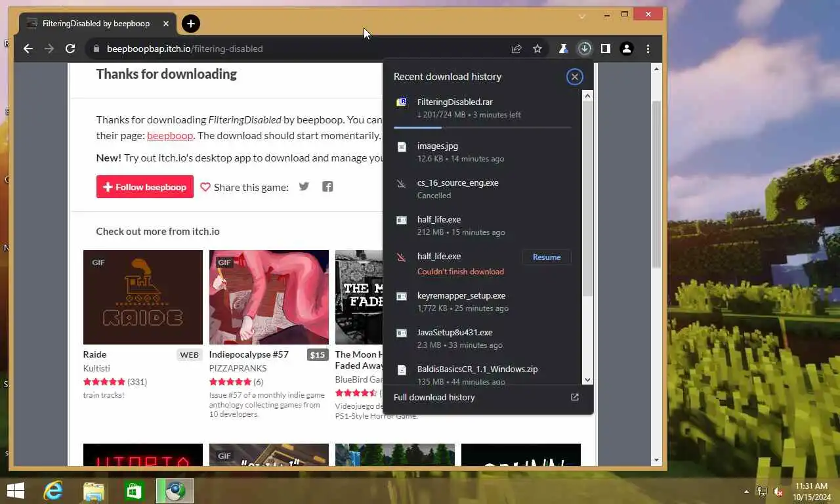Close the FilteringDisabled tab
The height and width of the screenshot is (504, 840).
(166, 24)
